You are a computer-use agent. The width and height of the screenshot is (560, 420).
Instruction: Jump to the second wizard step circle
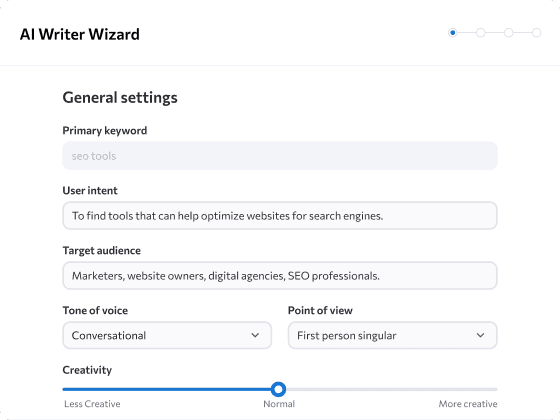(x=481, y=33)
